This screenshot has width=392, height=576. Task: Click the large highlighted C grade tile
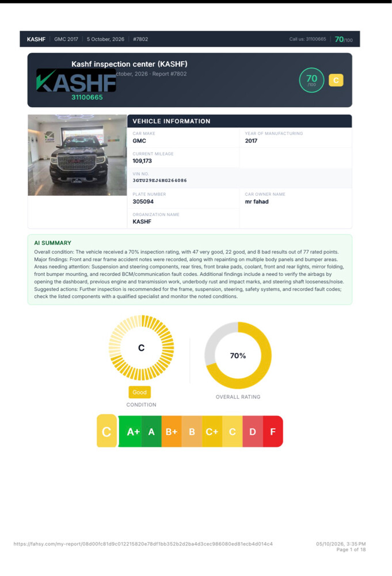point(107,431)
